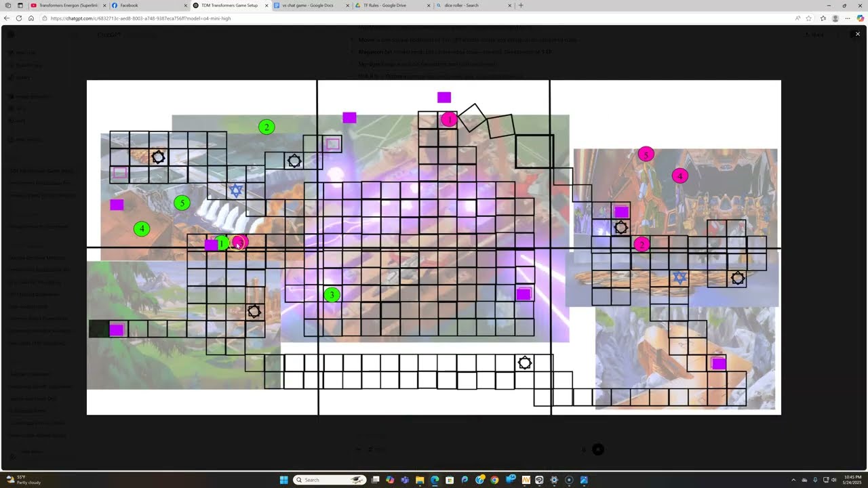The image size is (868, 488).
Task: Switch to the dice roller Search tab
Action: tap(475, 5)
